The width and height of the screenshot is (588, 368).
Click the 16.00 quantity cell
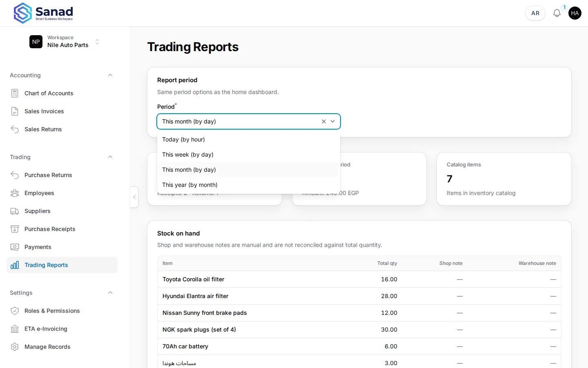[389, 279]
